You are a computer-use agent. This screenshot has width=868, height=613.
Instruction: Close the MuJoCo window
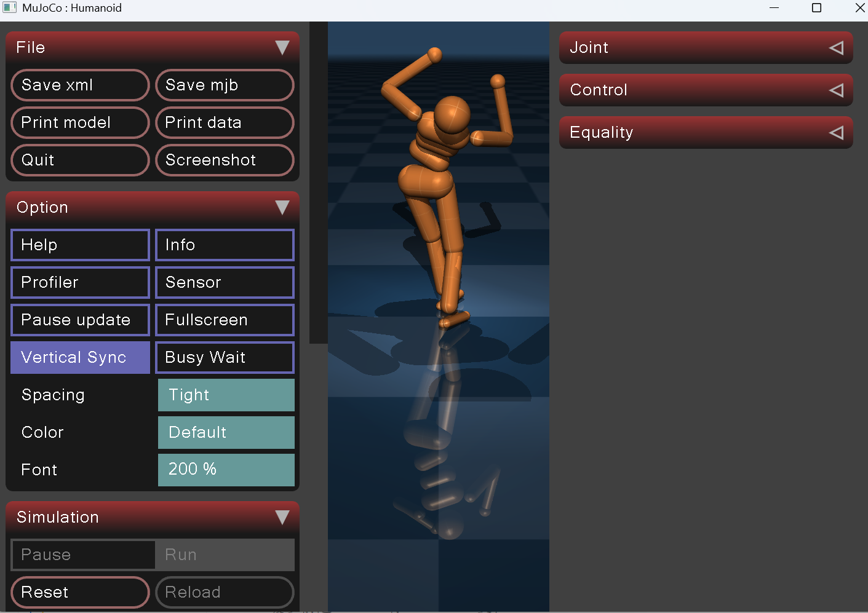[859, 8]
